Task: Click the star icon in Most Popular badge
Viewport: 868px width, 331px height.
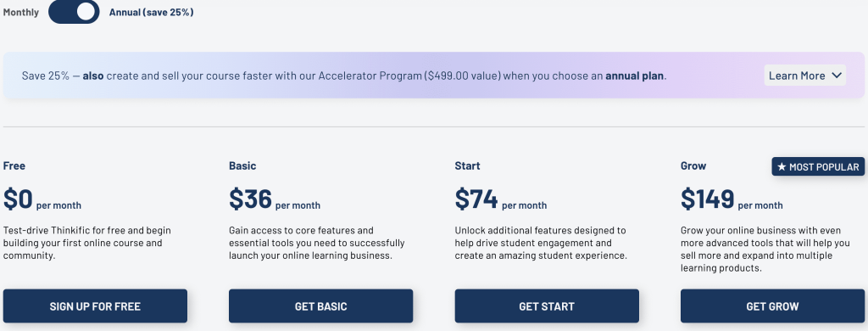Action: 781,167
